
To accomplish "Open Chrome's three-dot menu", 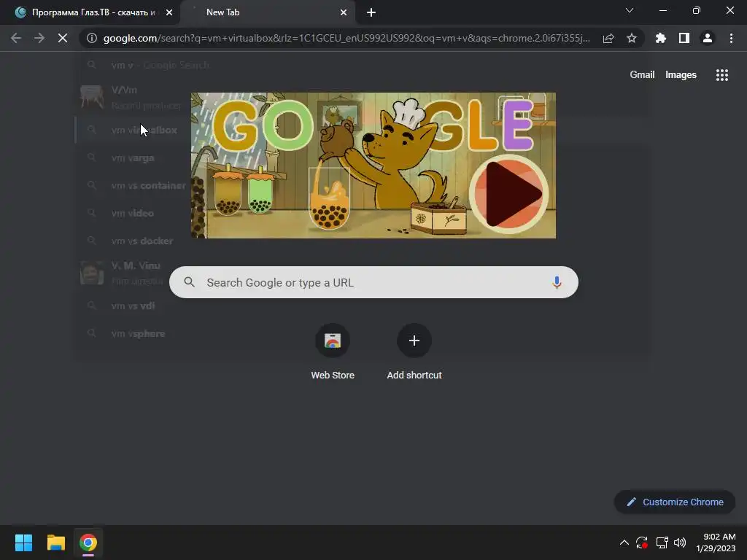I will click(731, 38).
